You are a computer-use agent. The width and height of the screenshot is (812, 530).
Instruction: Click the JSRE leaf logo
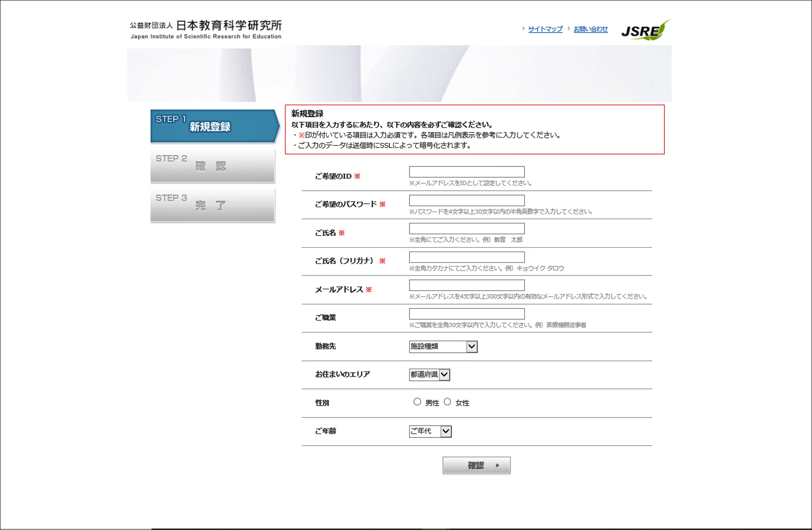point(645,30)
